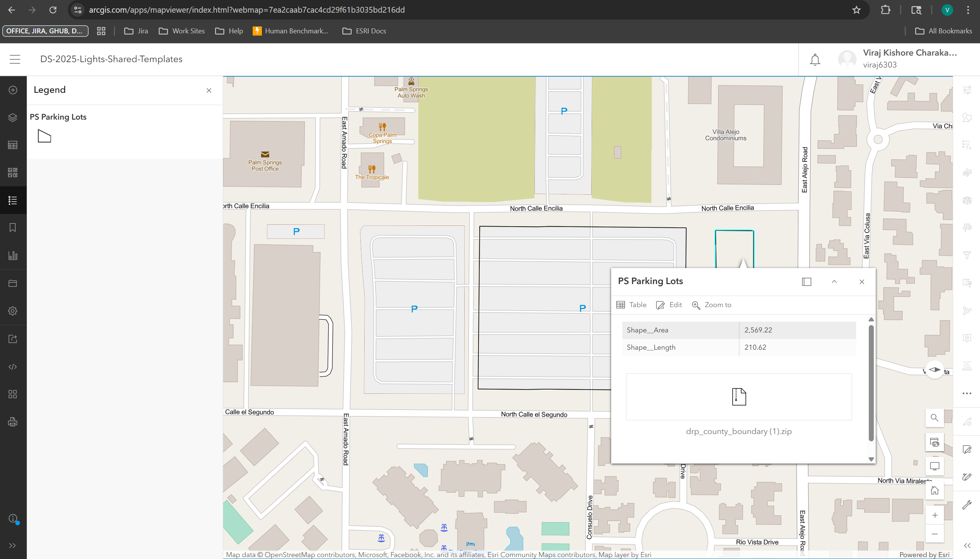
Task: Click the browser back arrow
Action: coord(12,10)
